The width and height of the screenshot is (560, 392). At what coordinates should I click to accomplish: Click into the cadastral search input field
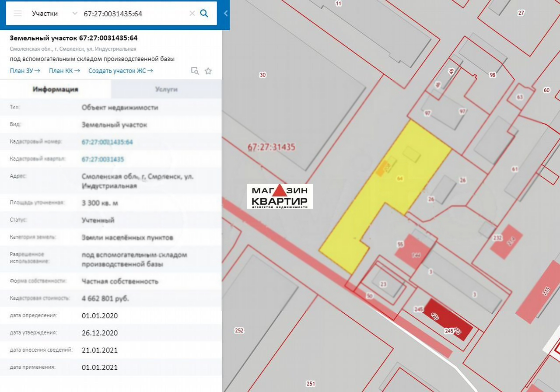tap(135, 14)
